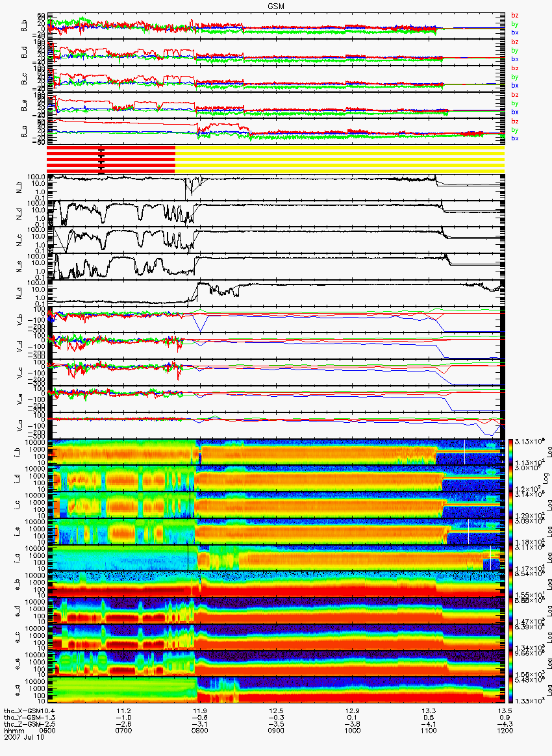Click the V_c velocity panel label
Viewport: 552px width, 756px height.
click(19, 373)
